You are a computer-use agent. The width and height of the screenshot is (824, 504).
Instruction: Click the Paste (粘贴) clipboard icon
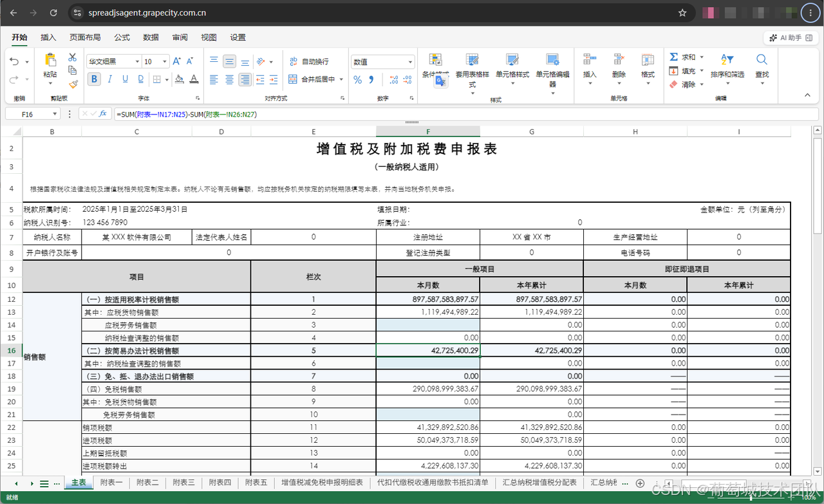click(50, 61)
